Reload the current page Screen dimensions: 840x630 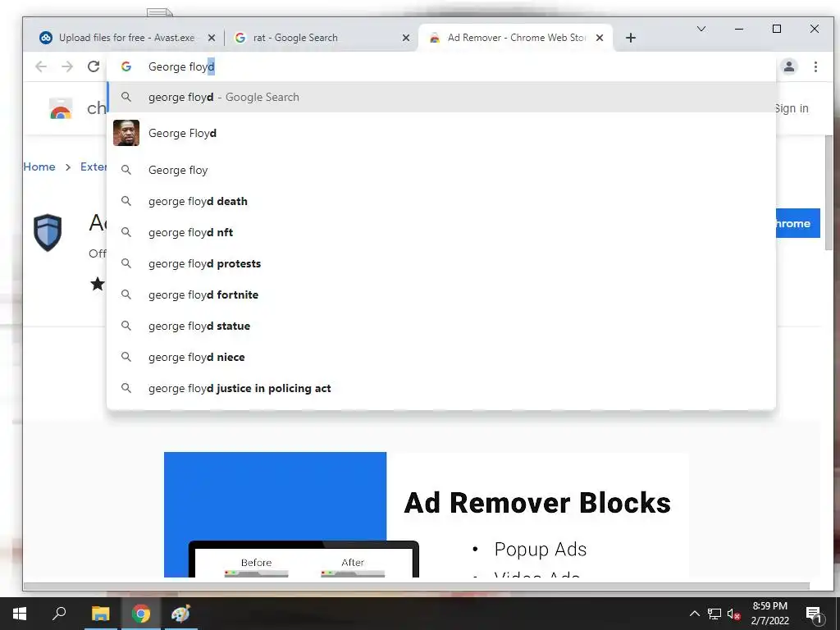tap(94, 66)
